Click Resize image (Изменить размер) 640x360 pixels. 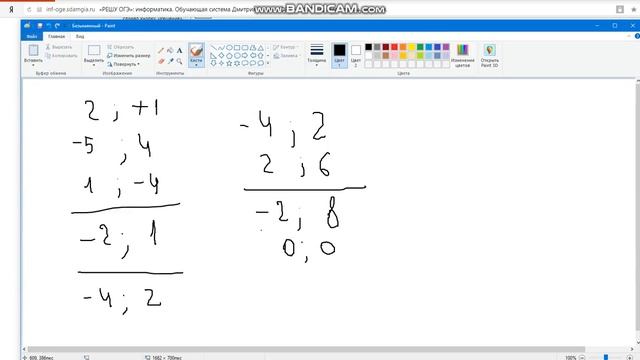tap(129, 56)
